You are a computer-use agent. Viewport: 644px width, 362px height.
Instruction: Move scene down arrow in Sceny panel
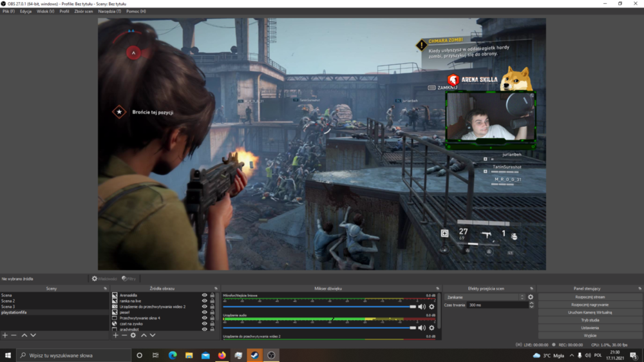33,336
